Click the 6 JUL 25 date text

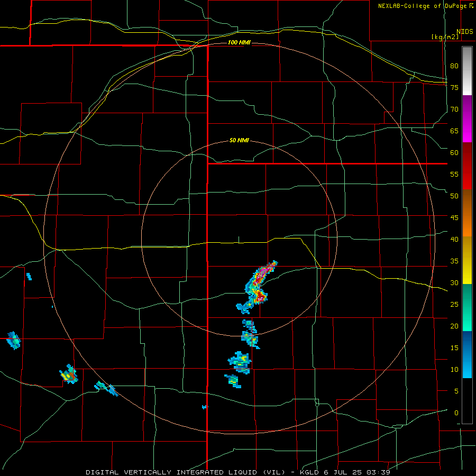pyautogui.click(x=344, y=472)
